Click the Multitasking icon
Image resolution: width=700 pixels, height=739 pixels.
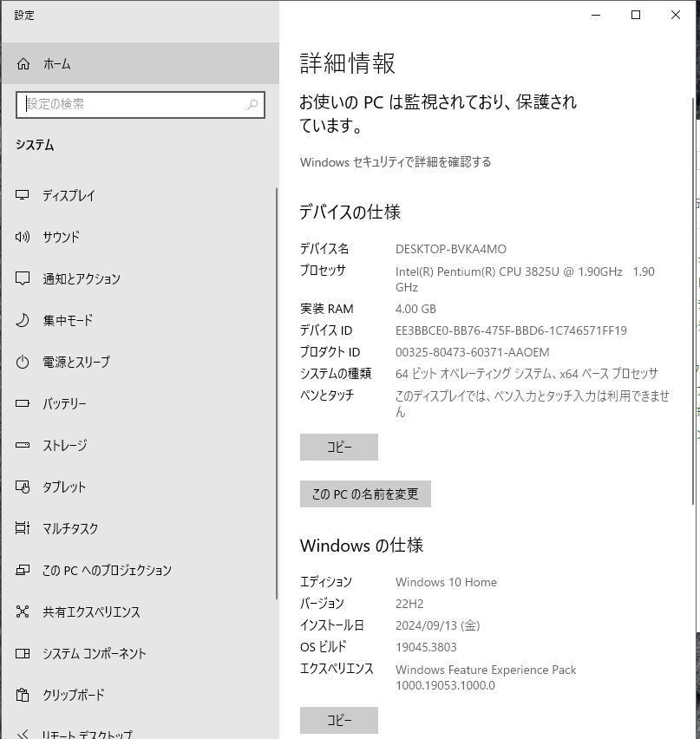23,528
